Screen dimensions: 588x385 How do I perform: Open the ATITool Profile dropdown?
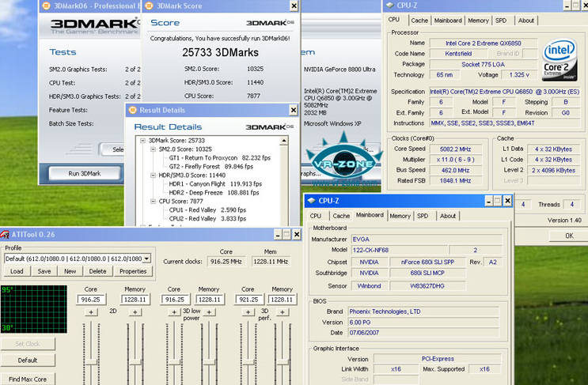point(146,259)
